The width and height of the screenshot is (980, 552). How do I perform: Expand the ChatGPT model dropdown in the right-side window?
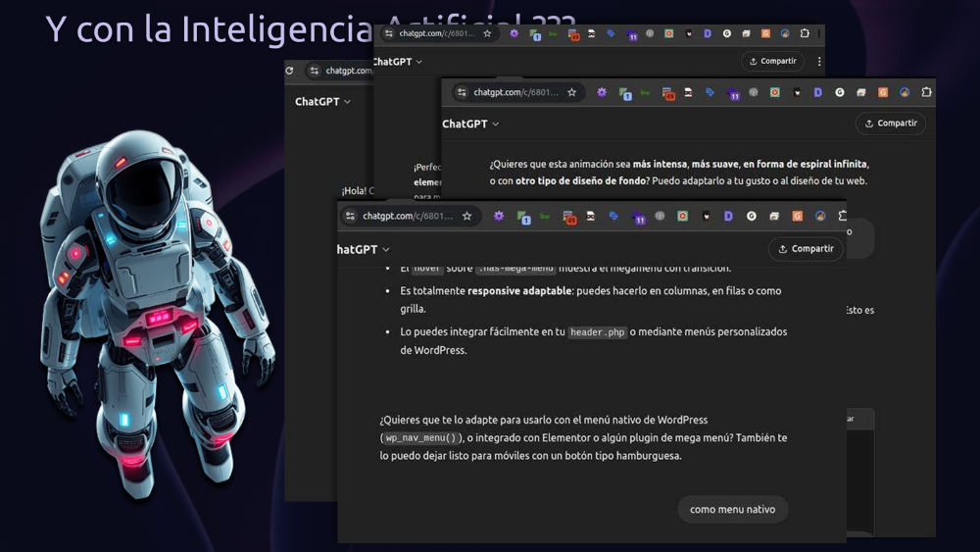470,124
